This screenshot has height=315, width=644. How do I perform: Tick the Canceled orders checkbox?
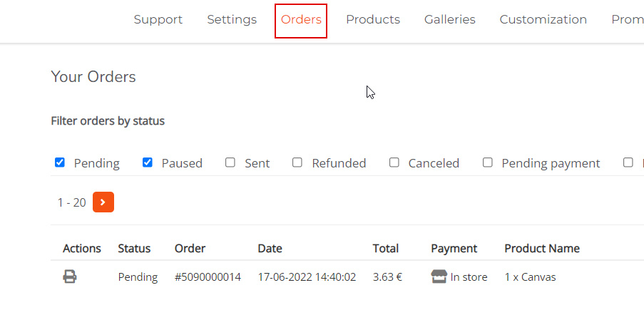[x=394, y=162]
